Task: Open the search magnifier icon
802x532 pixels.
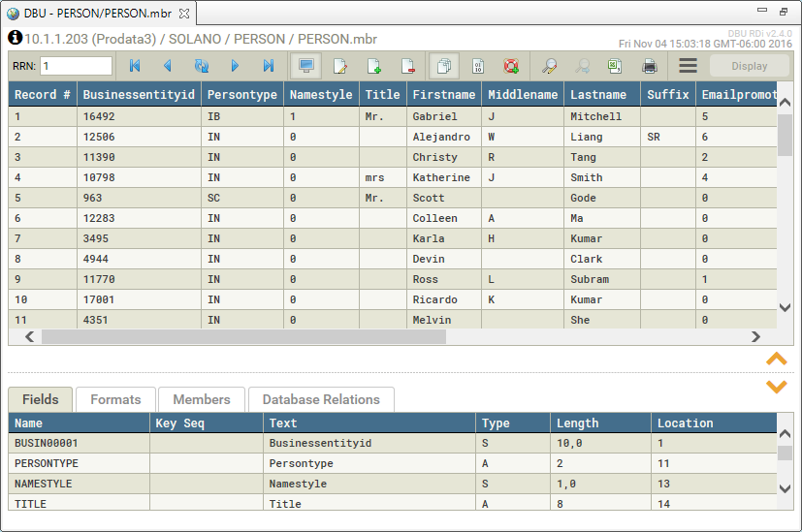Action: 549,66
